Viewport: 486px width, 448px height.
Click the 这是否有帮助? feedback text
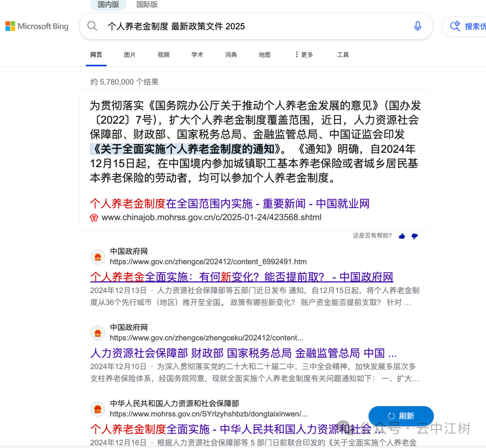click(372, 235)
